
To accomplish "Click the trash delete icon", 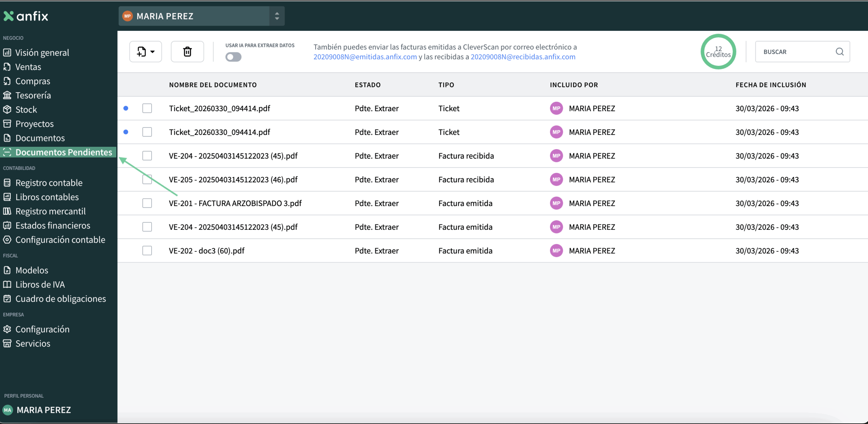I will [187, 52].
